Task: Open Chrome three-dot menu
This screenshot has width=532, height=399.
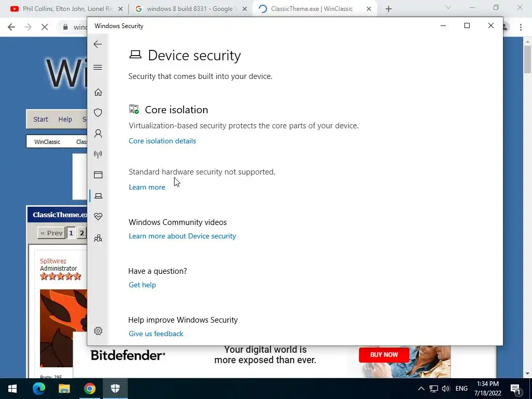Action: click(x=521, y=27)
